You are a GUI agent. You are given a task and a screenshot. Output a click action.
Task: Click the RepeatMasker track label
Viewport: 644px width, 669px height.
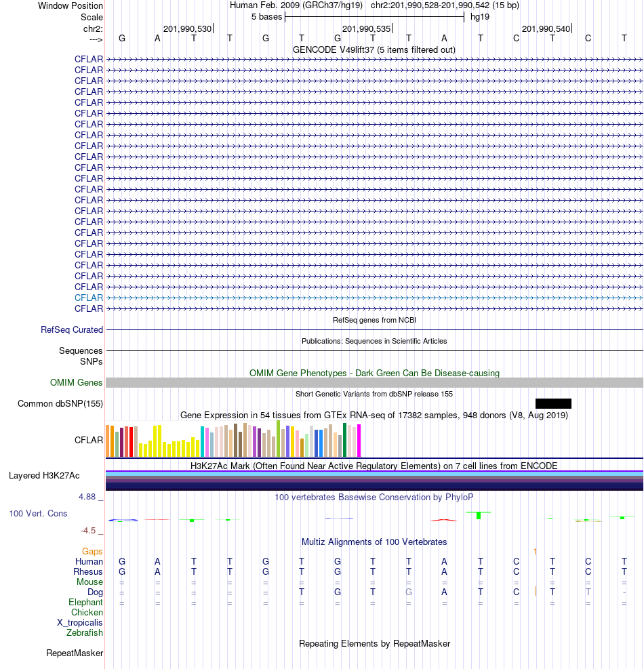click(75, 653)
